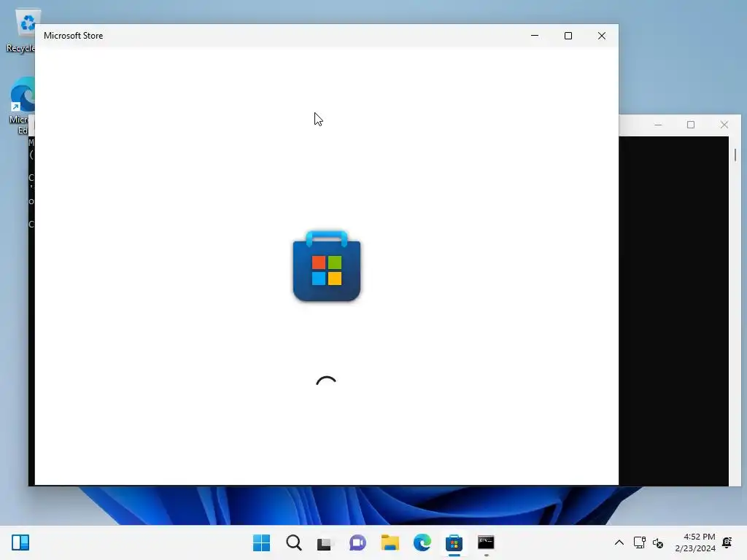Maximize the Microsoft Store window
Screen dimensions: 747x560
(x=568, y=36)
